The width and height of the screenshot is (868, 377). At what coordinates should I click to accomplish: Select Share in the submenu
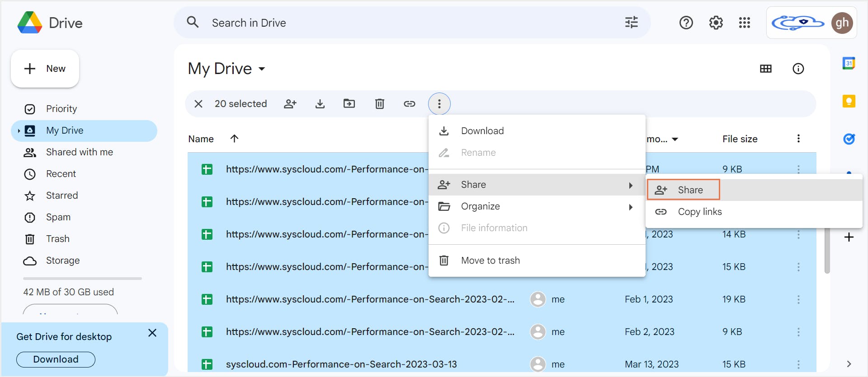(754, 190)
